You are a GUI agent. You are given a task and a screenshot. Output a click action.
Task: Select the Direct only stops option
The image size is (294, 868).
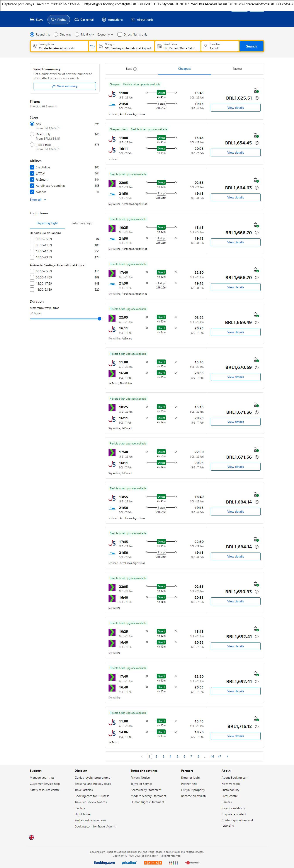tap(32, 134)
